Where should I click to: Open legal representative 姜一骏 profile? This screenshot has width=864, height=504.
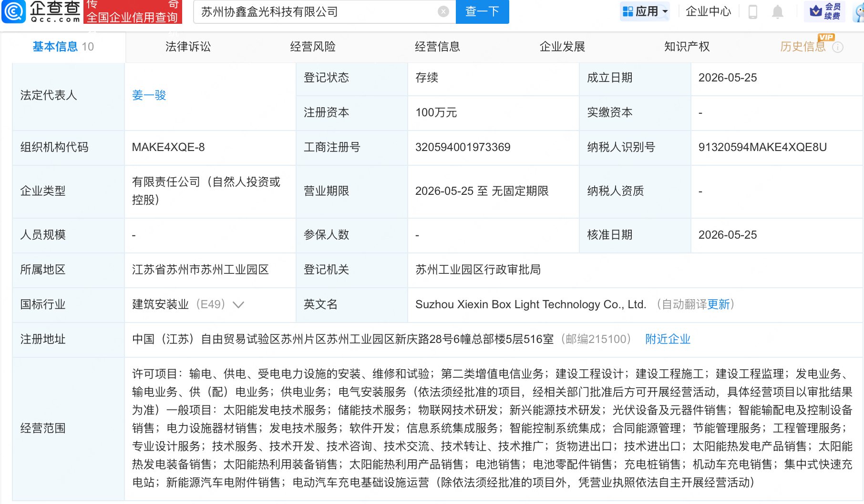(149, 95)
